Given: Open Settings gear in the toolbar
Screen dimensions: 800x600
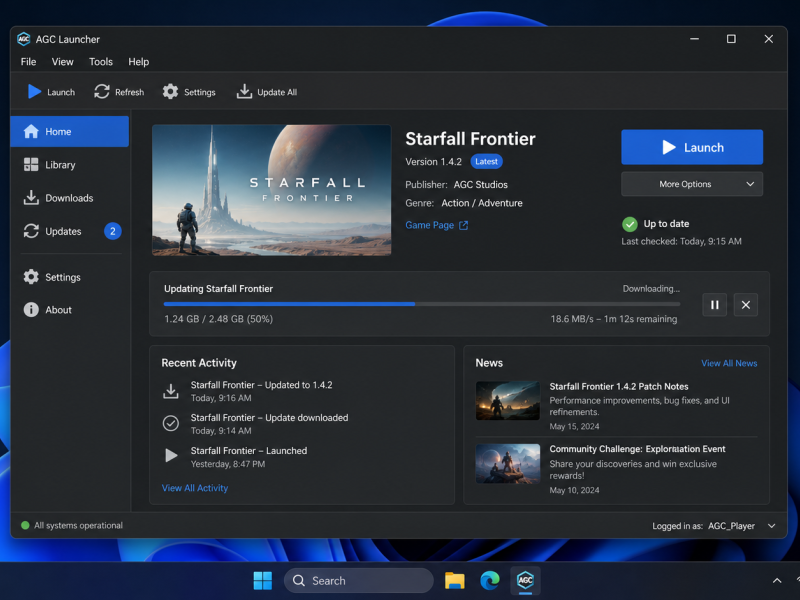Looking at the screenshot, I should (170, 92).
